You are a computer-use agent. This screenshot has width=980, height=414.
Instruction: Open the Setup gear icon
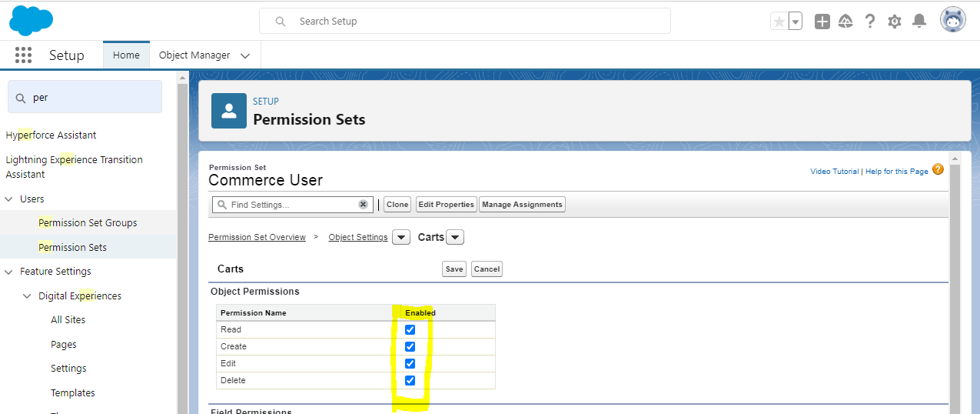coord(895,22)
